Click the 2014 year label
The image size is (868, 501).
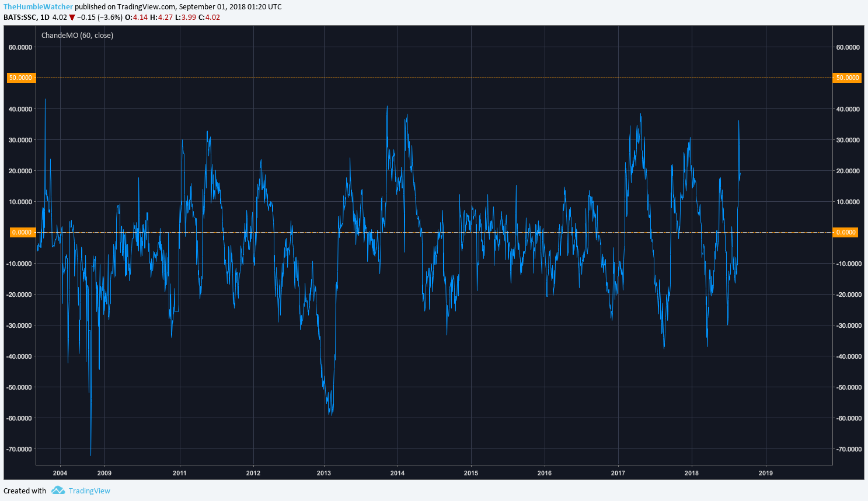coord(398,473)
